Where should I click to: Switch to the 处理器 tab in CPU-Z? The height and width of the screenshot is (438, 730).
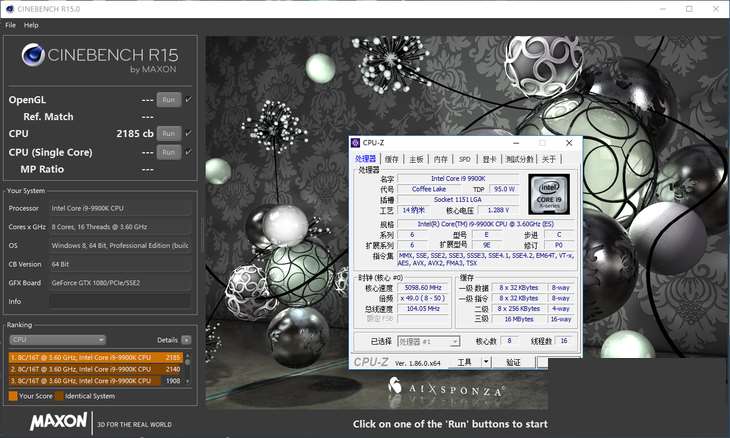[x=365, y=159]
